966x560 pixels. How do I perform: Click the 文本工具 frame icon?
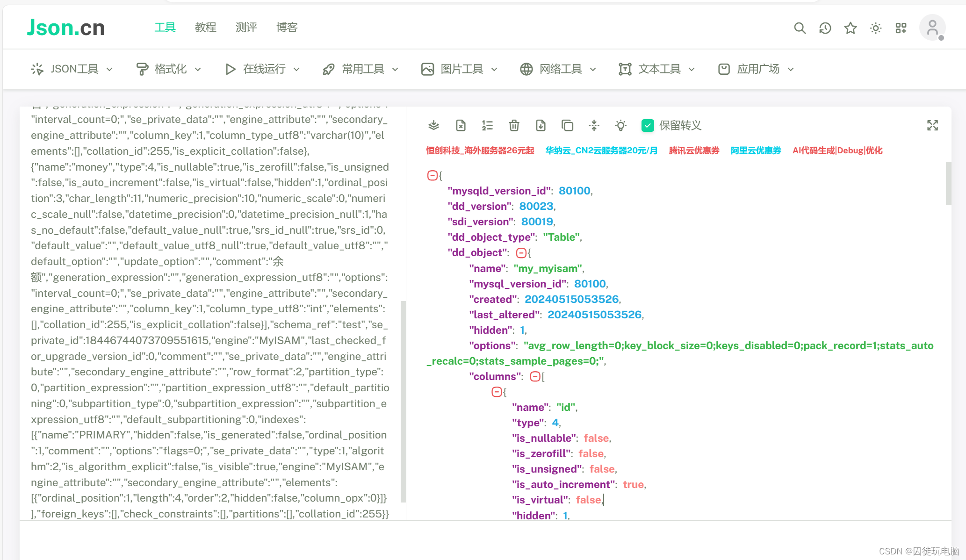(x=625, y=69)
